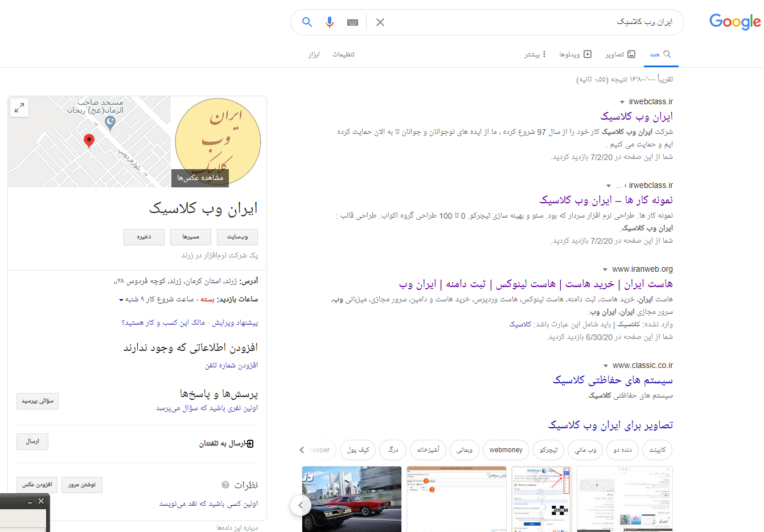Select the دنده دو image filter chip

pos(622,450)
